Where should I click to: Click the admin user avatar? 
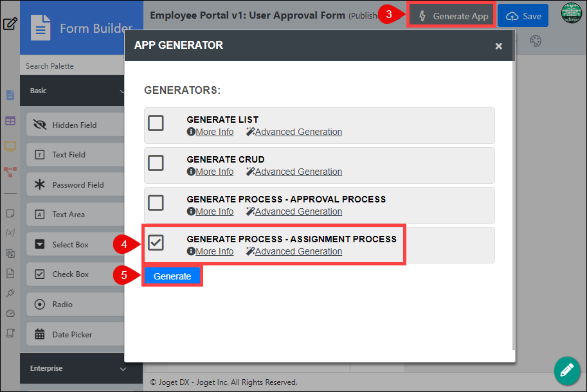571,13
